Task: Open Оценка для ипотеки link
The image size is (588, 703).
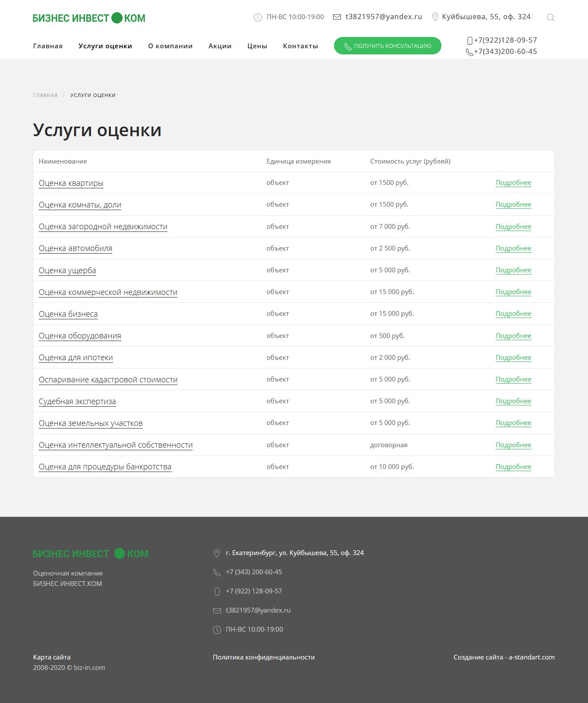Action: (76, 358)
